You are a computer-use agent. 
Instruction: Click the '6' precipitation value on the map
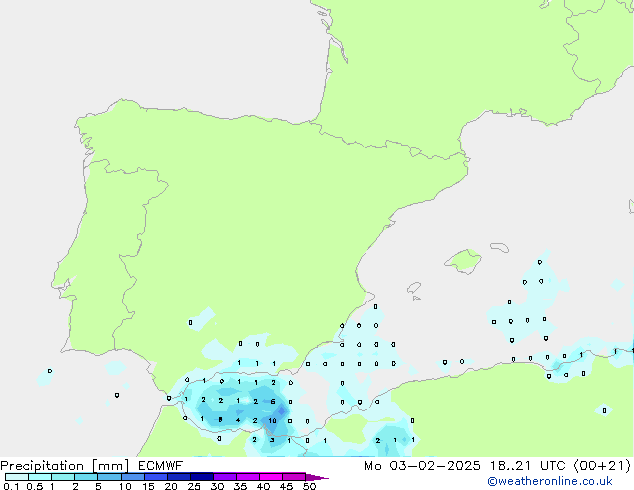tap(273, 402)
